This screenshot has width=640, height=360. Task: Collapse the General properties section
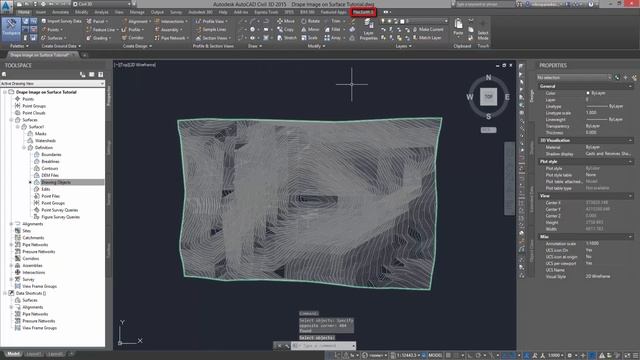click(x=630, y=87)
